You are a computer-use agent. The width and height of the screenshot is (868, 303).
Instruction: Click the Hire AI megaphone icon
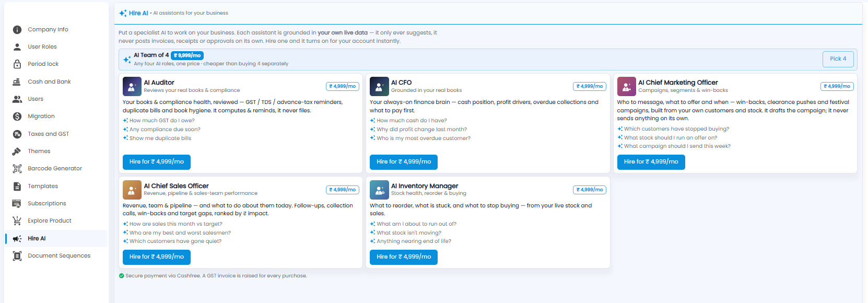(x=17, y=239)
